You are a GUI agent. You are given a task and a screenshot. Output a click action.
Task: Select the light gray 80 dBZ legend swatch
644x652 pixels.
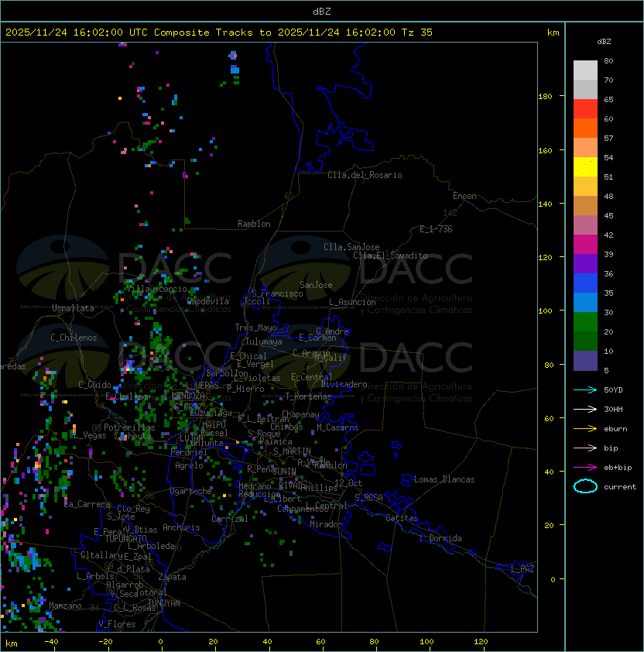(585, 70)
